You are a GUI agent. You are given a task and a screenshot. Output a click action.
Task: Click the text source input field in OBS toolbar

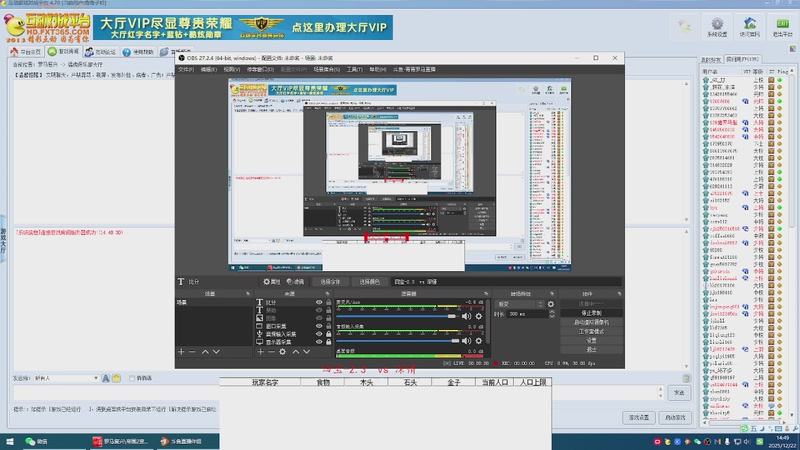pos(506,282)
